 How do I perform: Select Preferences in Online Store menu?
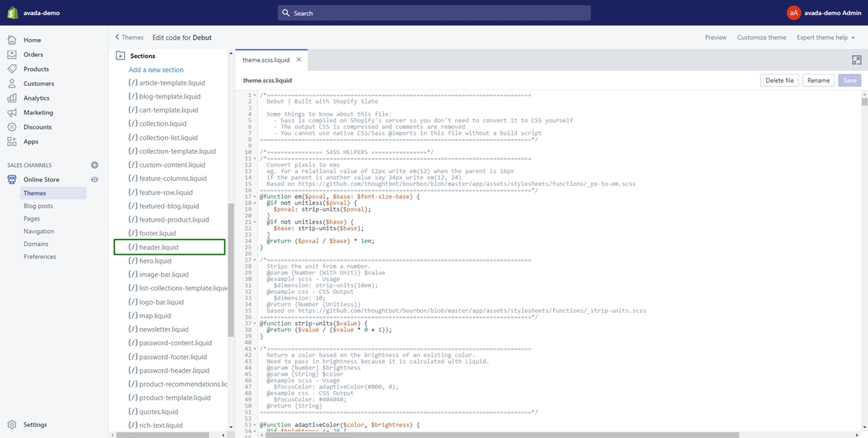point(40,256)
